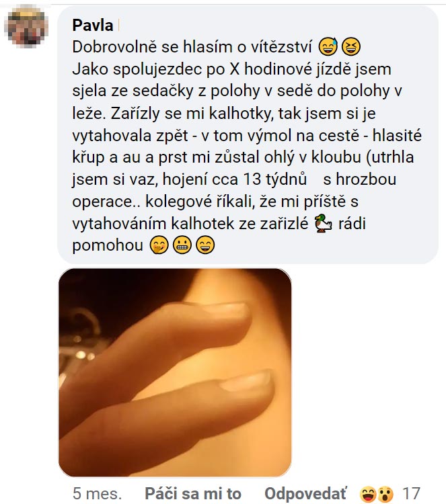Click the word "pomohou" in the comment

click(108, 245)
